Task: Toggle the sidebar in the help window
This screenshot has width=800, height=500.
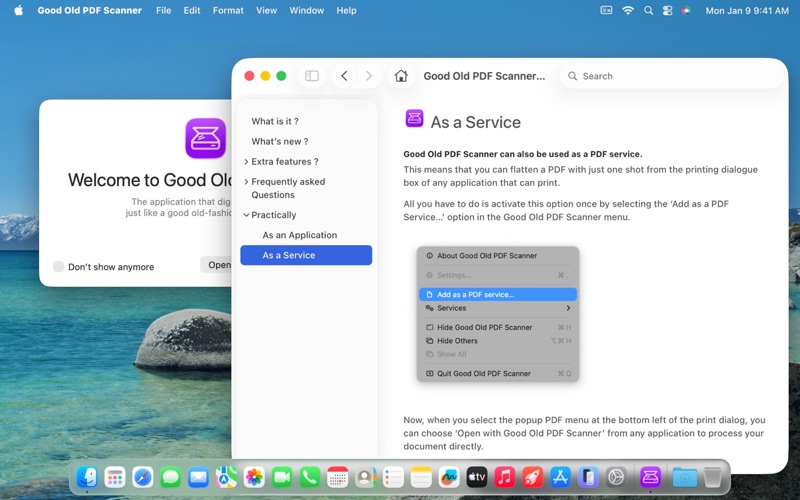Action: pos(312,76)
